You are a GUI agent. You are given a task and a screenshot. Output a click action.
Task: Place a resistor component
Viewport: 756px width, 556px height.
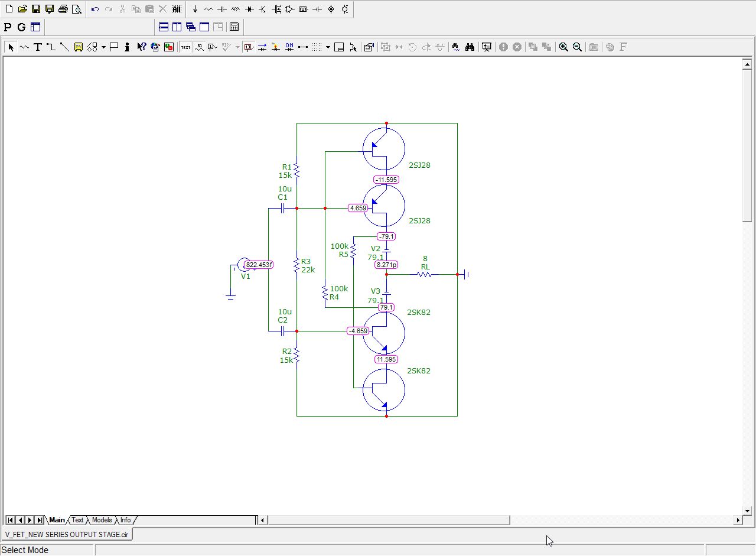pyautogui.click(x=208, y=9)
